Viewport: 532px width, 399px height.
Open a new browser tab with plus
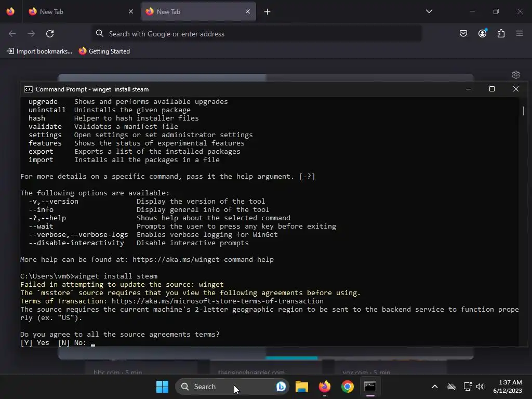pyautogui.click(x=268, y=12)
